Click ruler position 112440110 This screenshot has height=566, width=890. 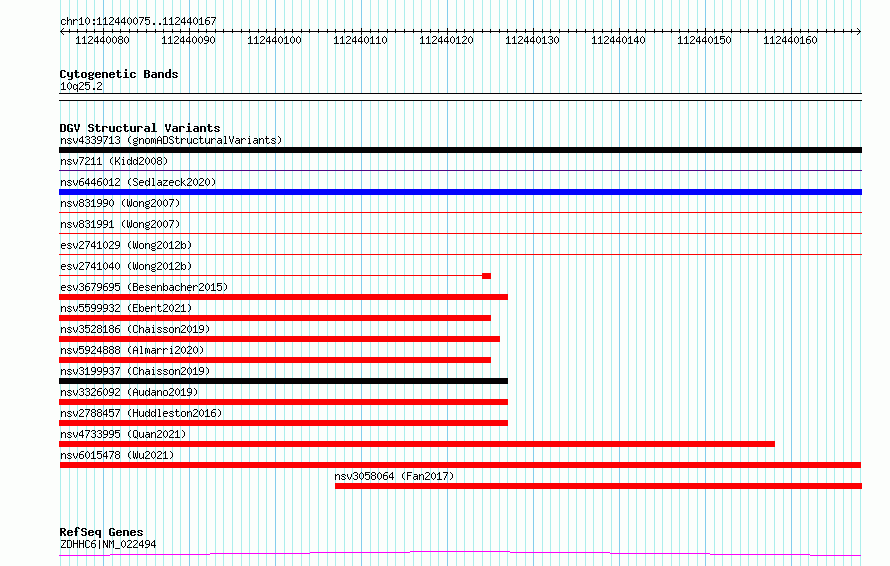pos(360,40)
